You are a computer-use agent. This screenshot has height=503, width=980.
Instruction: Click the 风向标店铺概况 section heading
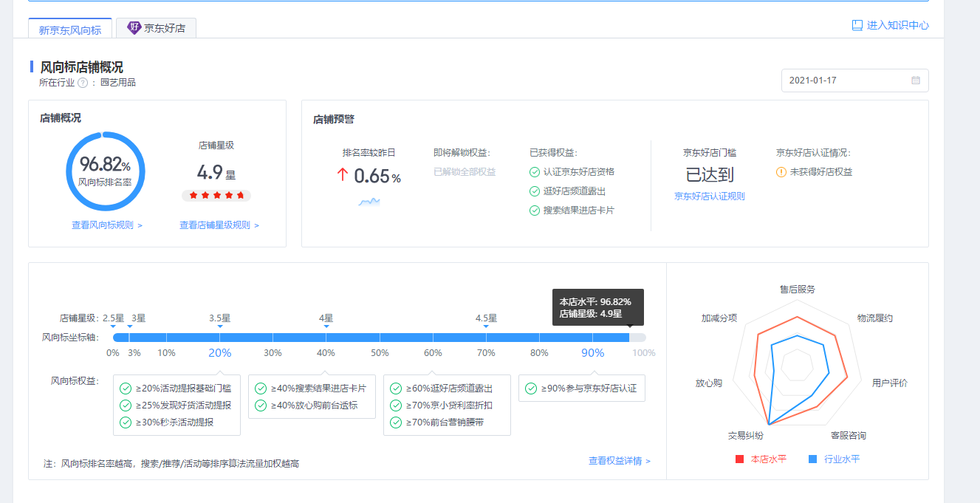point(81,67)
